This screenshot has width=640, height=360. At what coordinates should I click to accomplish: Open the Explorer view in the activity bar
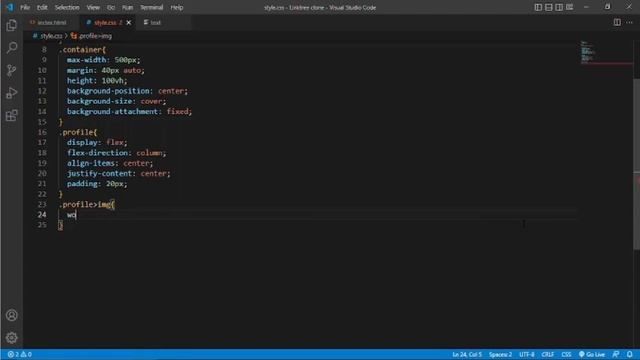[12, 25]
